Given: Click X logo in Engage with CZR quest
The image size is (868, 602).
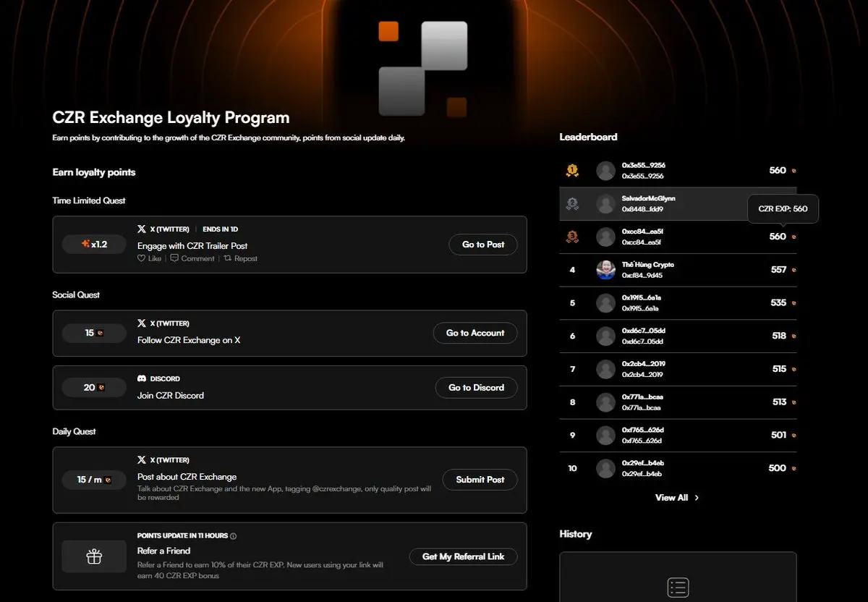Looking at the screenshot, I should coord(142,229).
